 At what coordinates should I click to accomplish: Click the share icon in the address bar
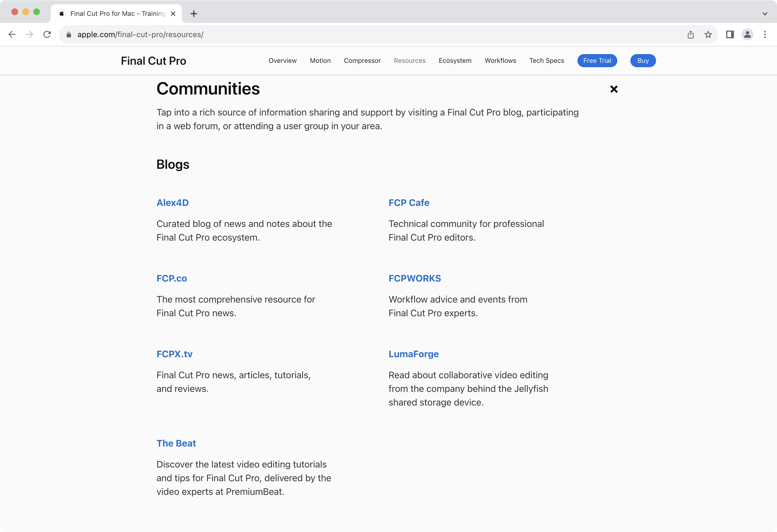tap(690, 34)
